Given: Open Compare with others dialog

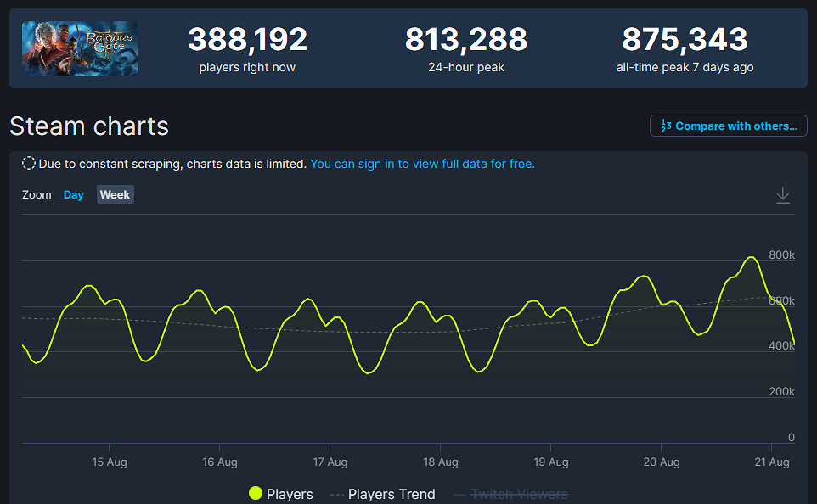Looking at the screenshot, I should click(728, 126).
